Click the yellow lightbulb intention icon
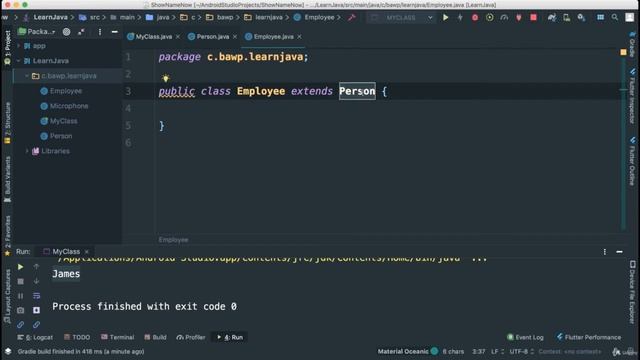This screenshot has height=360, width=640. [x=165, y=78]
